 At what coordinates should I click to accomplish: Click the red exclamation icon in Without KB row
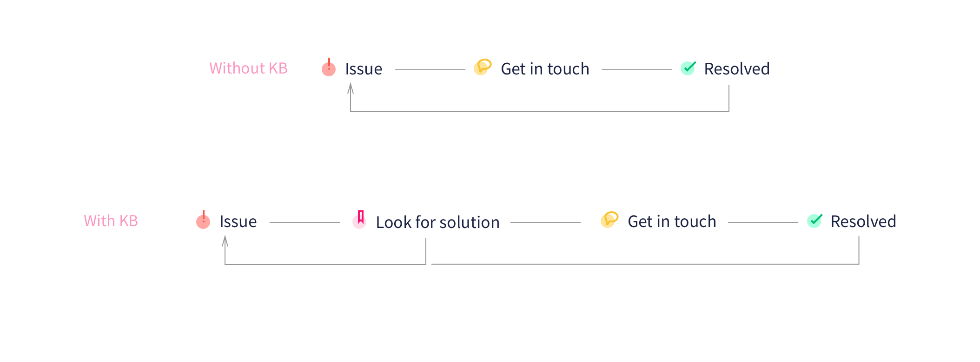(x=329, y=67)
